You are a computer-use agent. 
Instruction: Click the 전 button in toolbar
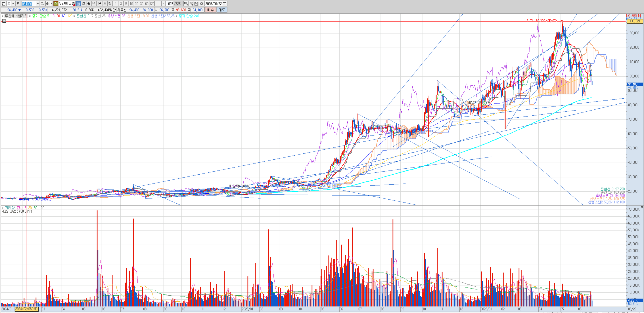pyautogui.click(x=18, y=4)
